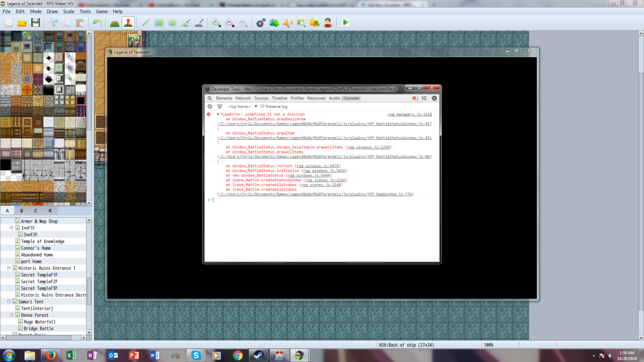Open the DevTools Network tab
Screen dimensions: 644x362
tap(243, 98)
